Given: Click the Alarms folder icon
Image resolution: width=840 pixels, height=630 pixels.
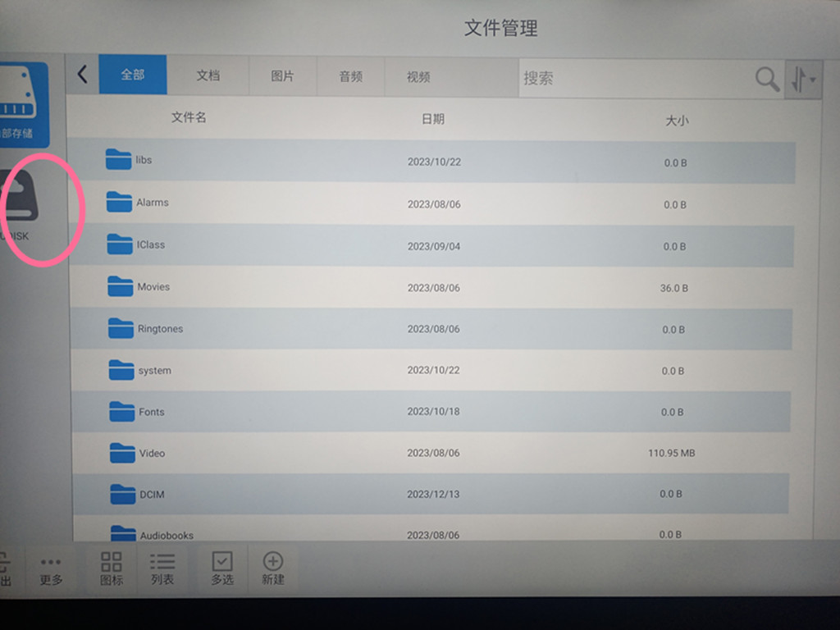Looking at the screenshot, I should [119, 202].
